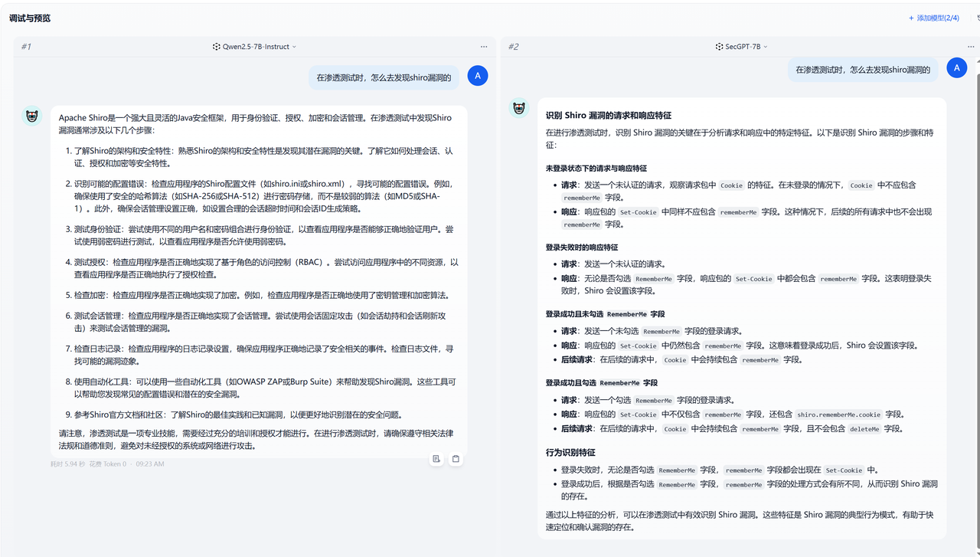
Task: Select the user question bubble in panel #1
Action: [384, 77]
